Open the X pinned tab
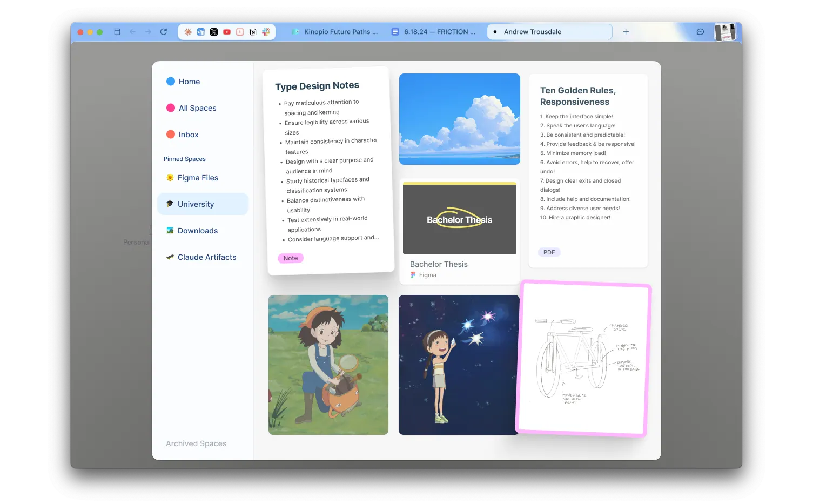This screenshot has width=813, height=504. (214, 32)
